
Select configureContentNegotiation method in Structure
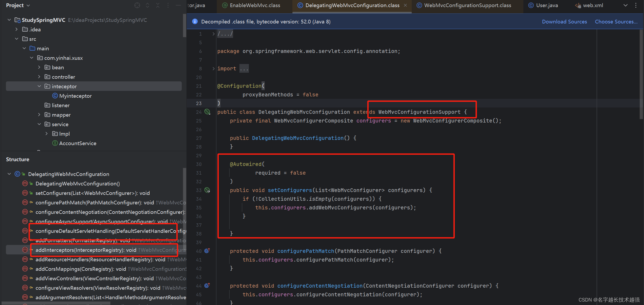click(110, 212)
